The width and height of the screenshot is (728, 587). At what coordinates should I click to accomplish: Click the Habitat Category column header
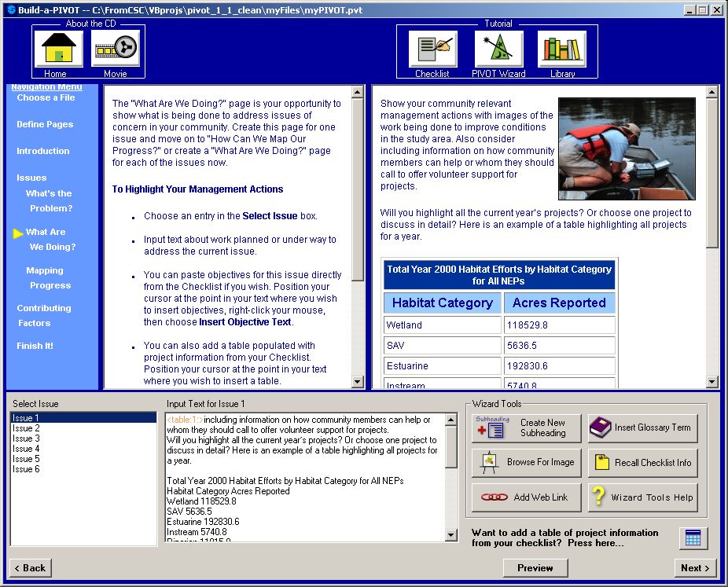tap(443, 303)
